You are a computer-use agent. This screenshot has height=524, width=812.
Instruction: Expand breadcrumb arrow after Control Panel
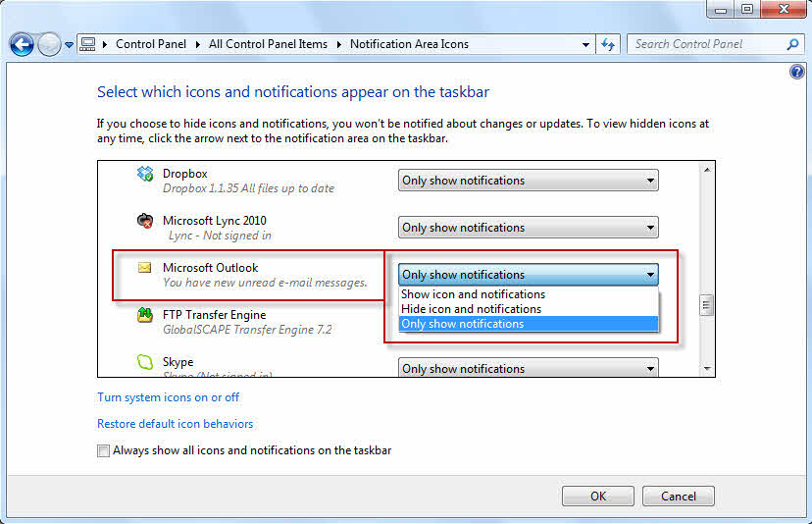click(198, 44)
